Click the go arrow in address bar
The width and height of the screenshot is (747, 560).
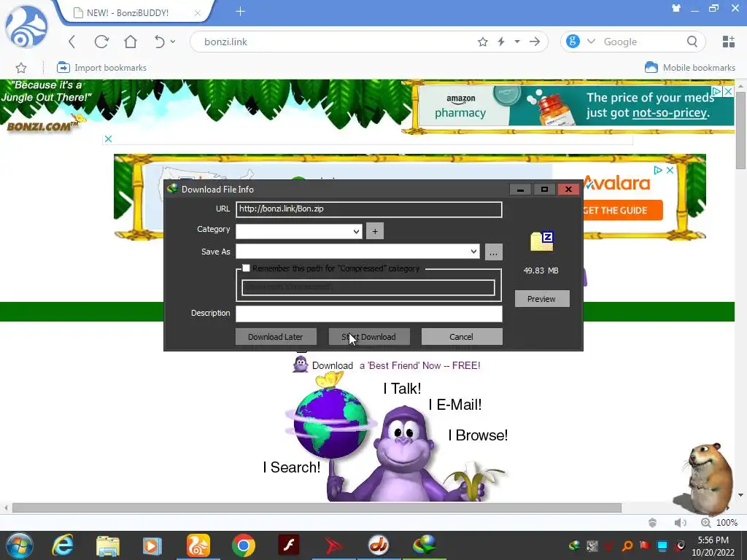[535, 42]
